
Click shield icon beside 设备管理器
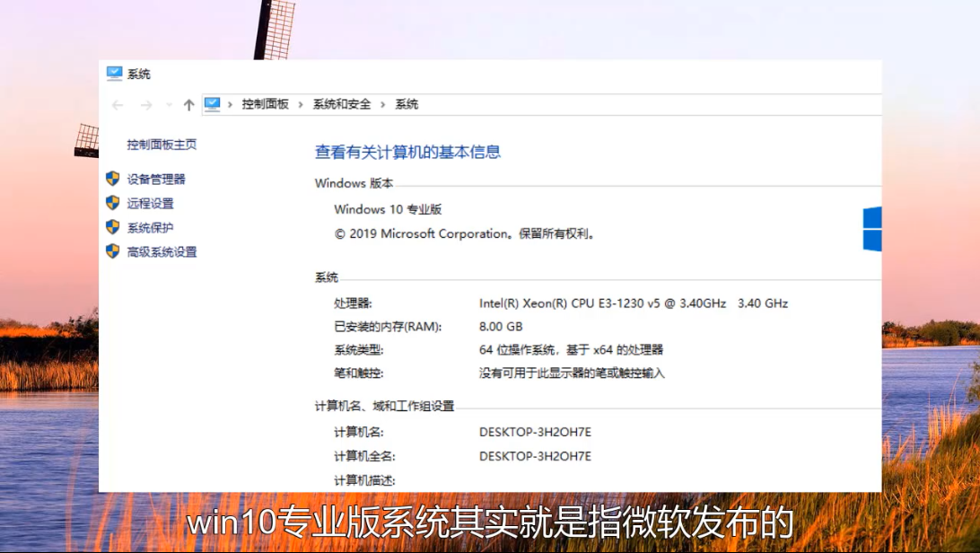pos(112,179)
